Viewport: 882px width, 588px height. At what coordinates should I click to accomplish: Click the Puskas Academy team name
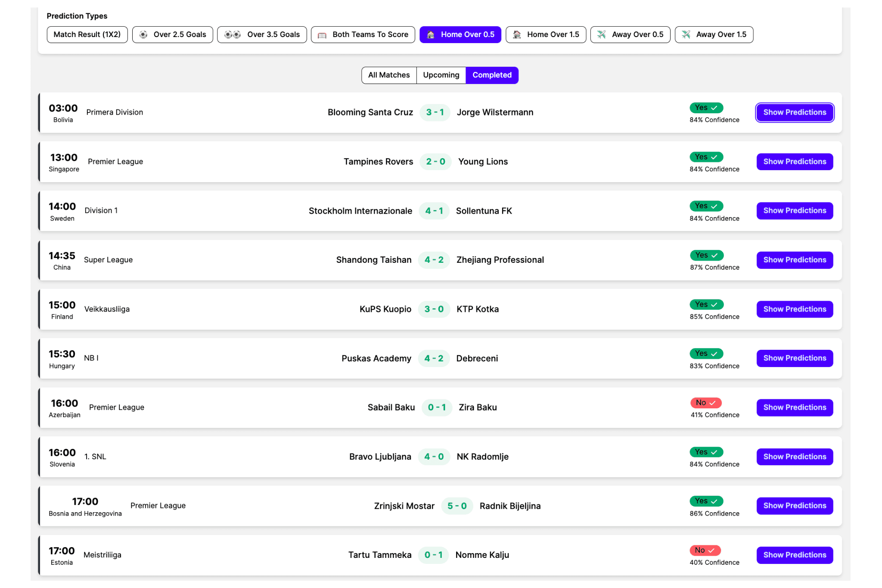[376, 358]
